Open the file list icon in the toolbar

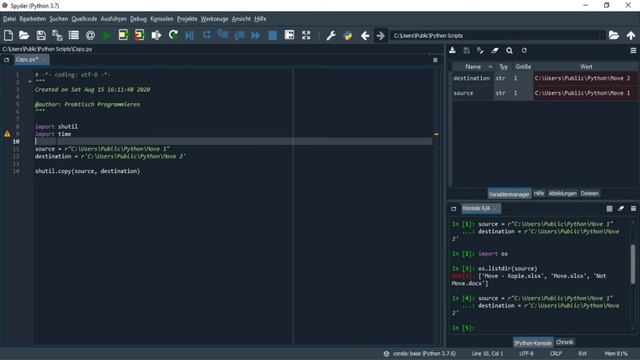[74, 36]
